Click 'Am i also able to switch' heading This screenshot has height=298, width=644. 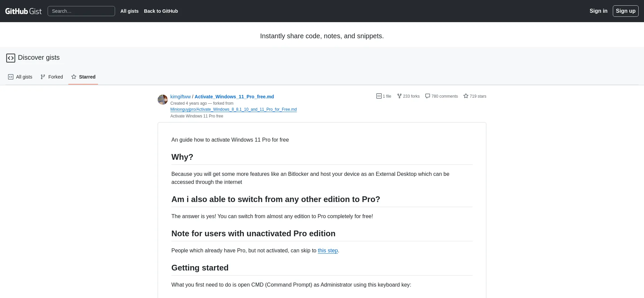pyautogui.click(x=276, y=199)
